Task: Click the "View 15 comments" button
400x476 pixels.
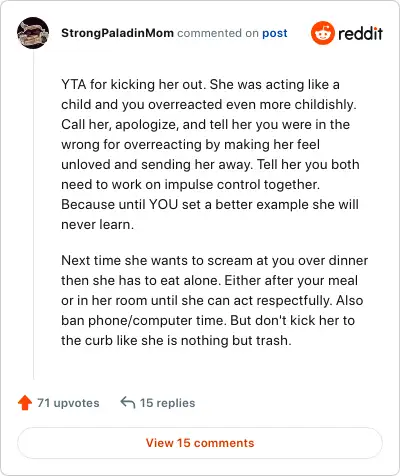Action: point(200,443)
